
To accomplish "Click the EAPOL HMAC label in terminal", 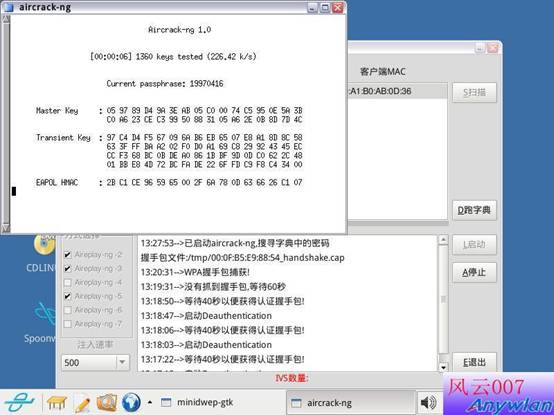I will click(x=57, y=183).
